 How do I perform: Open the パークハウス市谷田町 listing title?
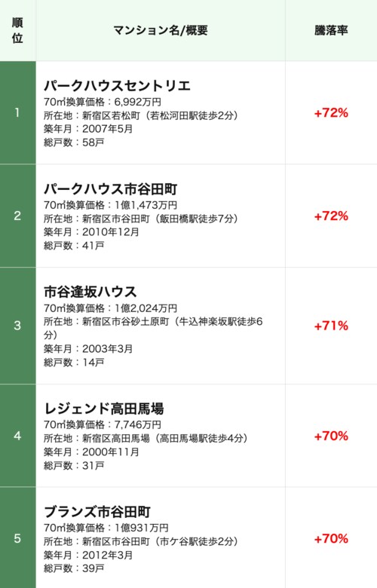[x=110, y=188]
